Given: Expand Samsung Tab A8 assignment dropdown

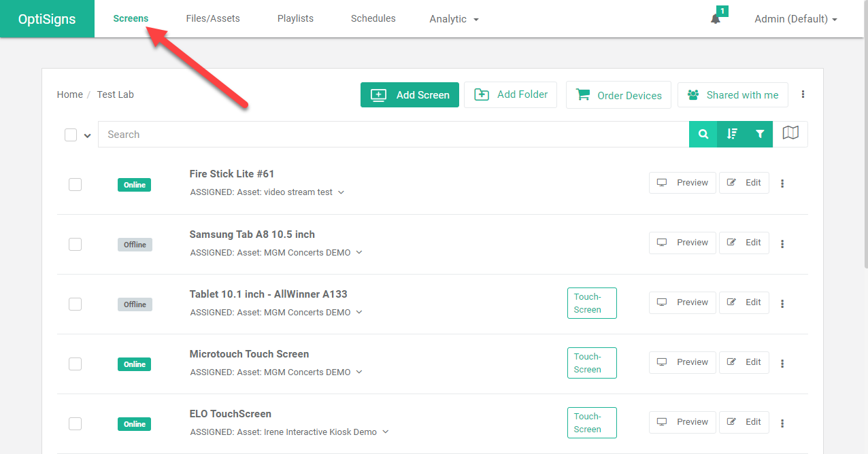Looking at the screenshot, I should 359,252.
